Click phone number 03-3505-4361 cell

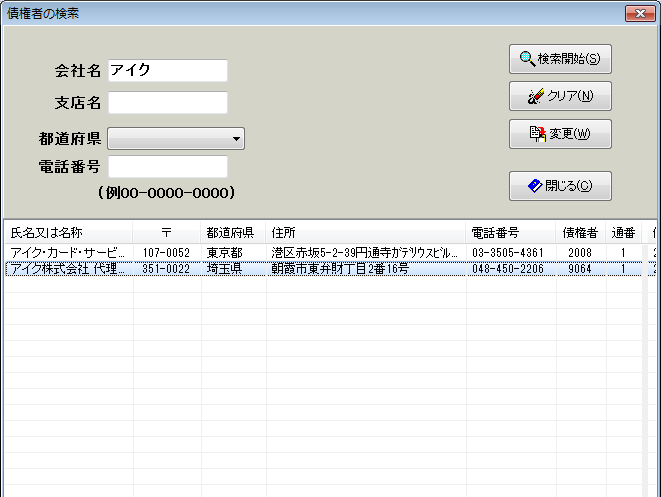[x=508, y=253]
